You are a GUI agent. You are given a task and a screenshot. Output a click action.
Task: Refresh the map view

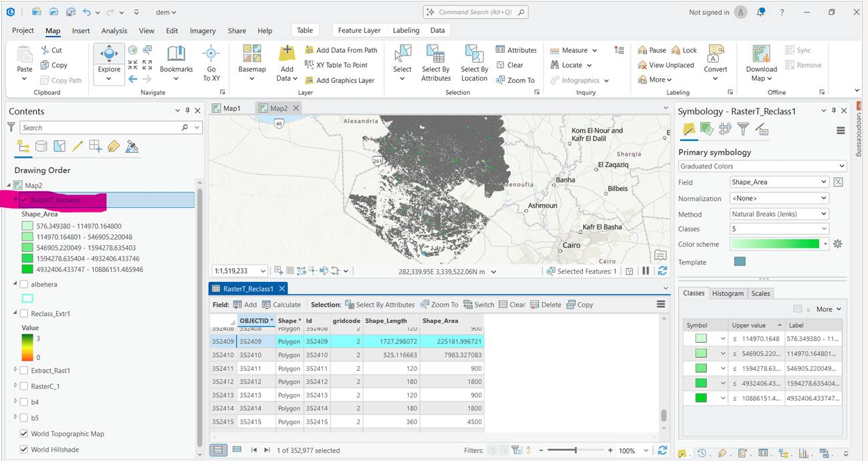pyautogui.click(x=662, y=271)
